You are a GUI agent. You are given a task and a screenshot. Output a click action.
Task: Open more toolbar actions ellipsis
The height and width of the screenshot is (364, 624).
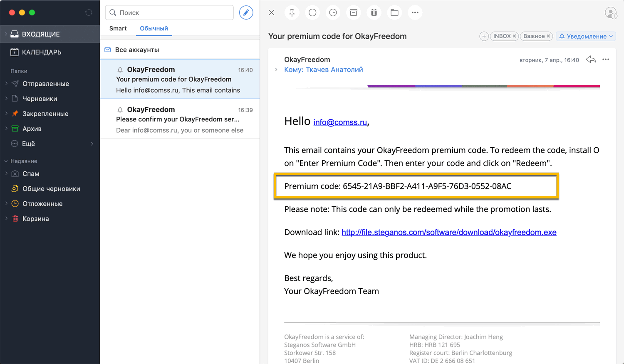[415, 12]
